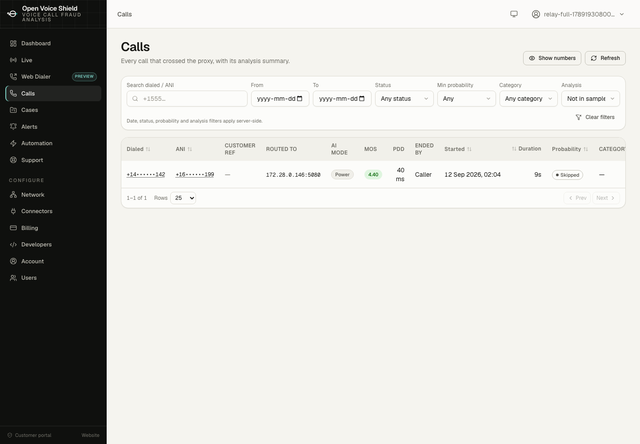This screenshot has height=444, width=640.
Task: Toggle Show numbers visibility
Action: [552, 58]
